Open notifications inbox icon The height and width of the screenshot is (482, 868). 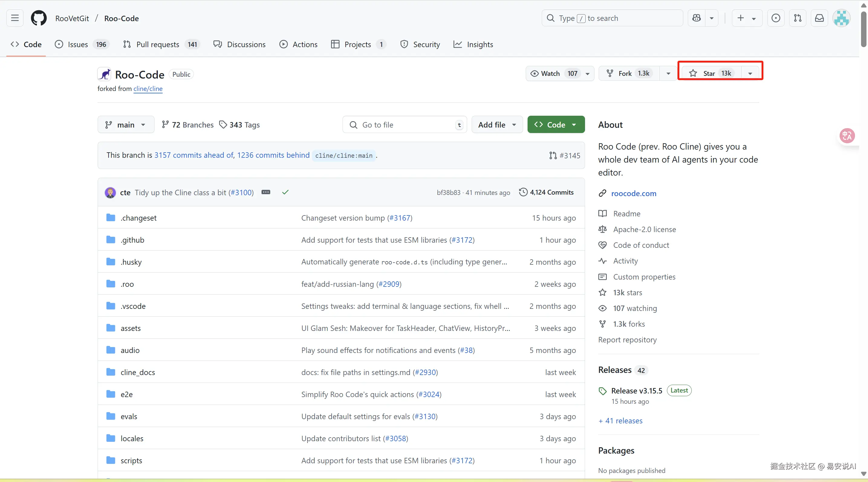[819, 18]
